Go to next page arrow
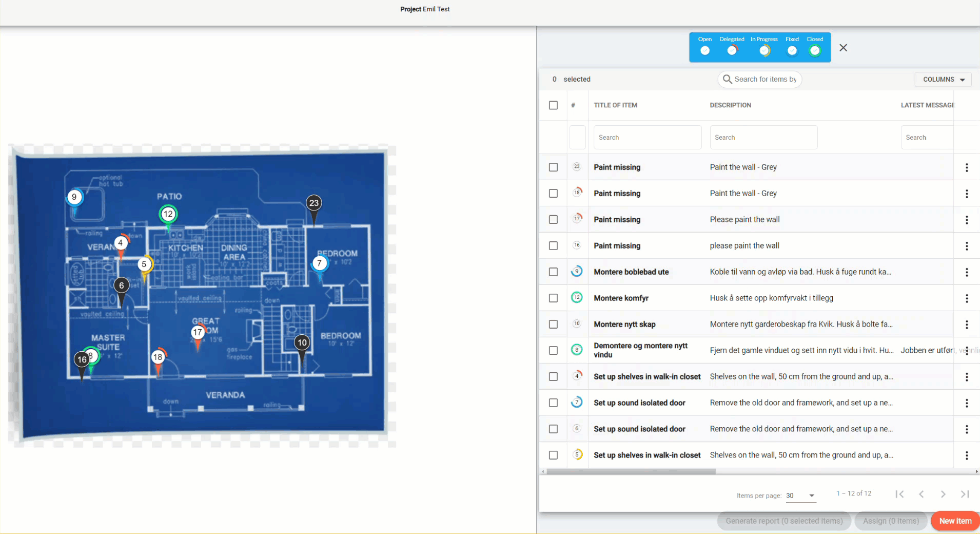The height and width of the screenshot is (534, 980). [943, 494]
